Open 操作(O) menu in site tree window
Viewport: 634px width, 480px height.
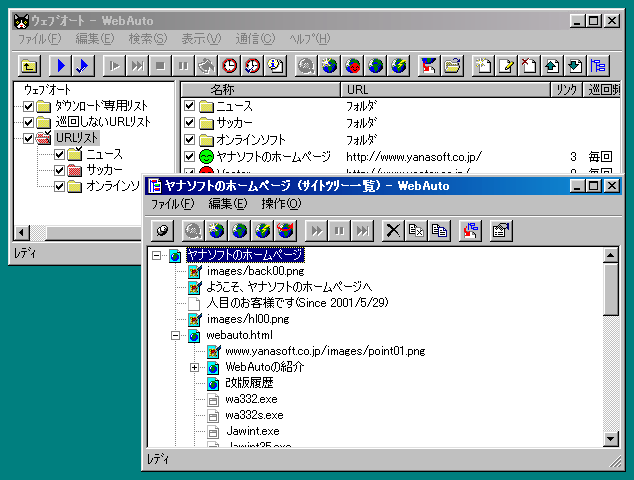click(x=281, y=204)
